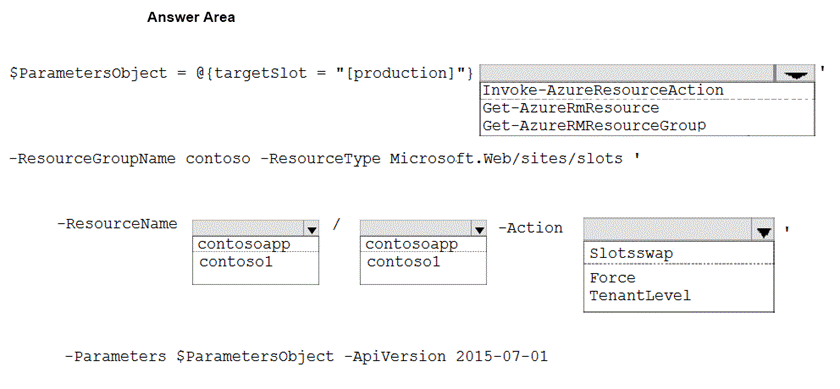Select Invoke-AzureResourceAction option

603,91
